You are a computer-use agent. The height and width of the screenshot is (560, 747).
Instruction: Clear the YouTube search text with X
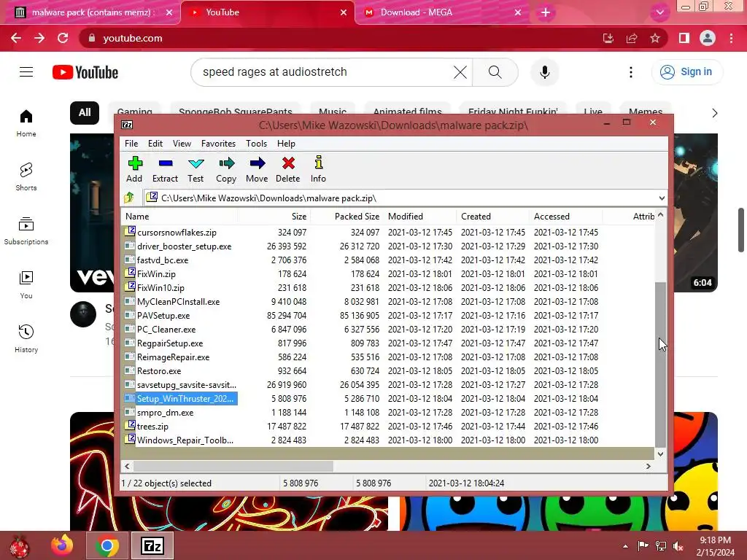tap(460, 72)
